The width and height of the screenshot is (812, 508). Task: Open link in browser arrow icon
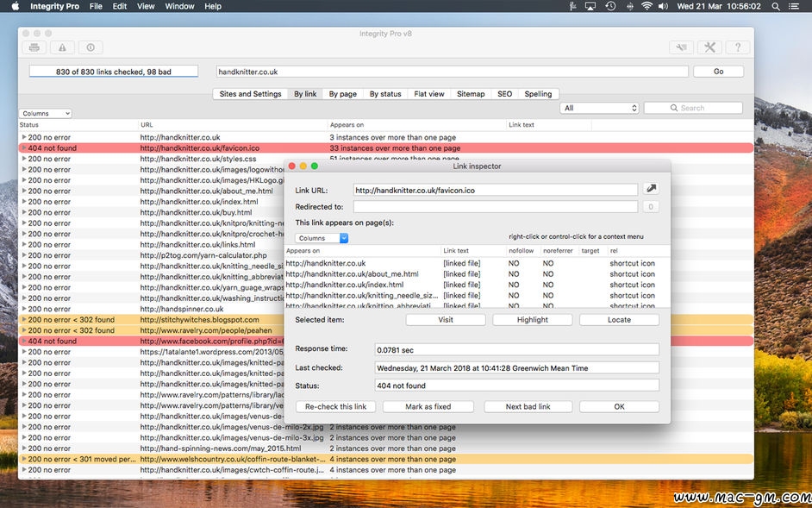click(651, 189)
